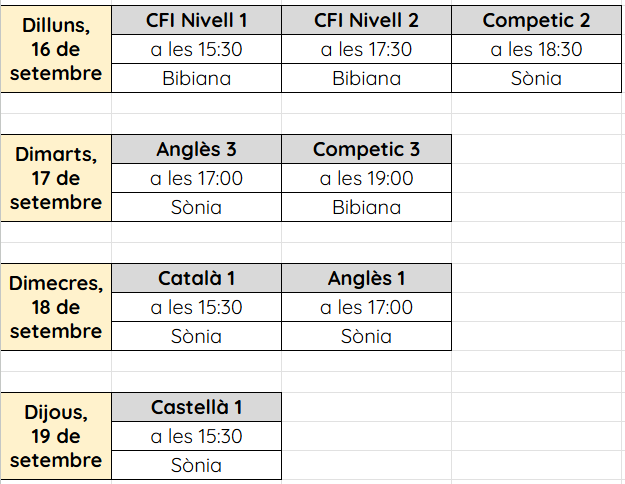
Task: Select the CFI Nivell 2 header cell
Action: point(366,20)
